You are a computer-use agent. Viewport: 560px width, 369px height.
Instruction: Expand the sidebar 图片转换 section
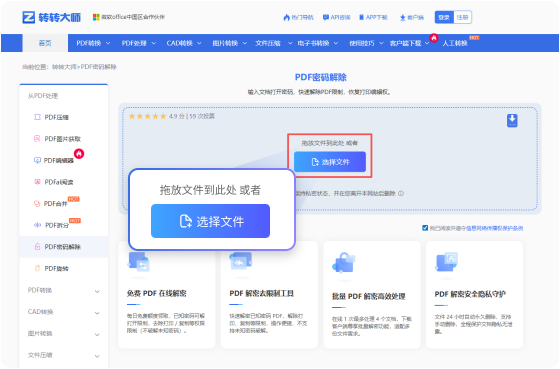pyautogui.click(x=64, y=334)
